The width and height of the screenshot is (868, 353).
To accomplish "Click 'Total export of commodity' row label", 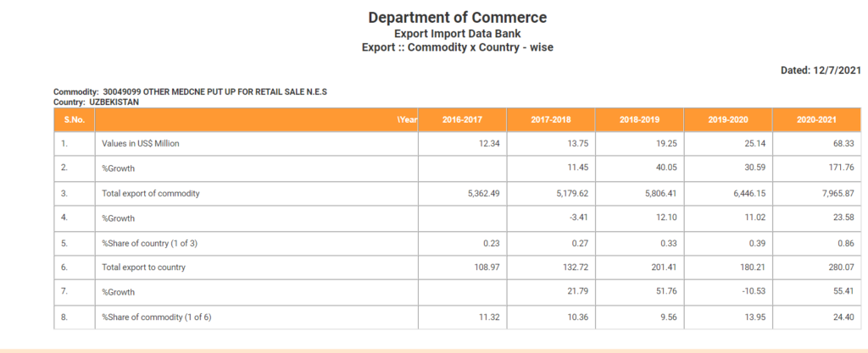I will click(151, 193).
